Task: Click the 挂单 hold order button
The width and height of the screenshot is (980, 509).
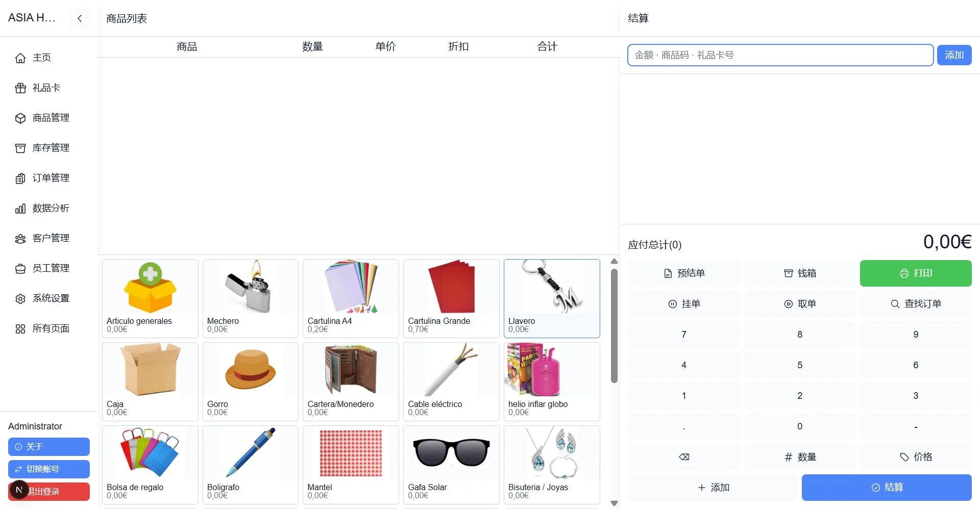Action: tap(684, 304)
